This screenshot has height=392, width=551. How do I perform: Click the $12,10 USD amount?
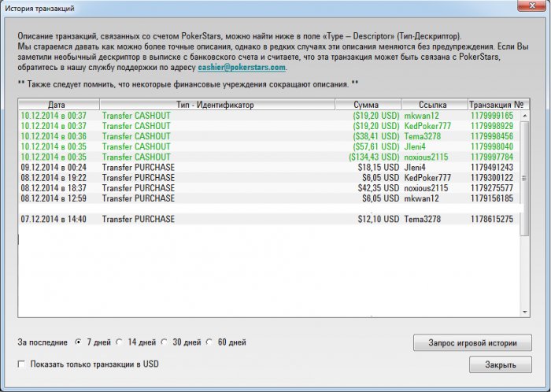[x=379, y=219]
